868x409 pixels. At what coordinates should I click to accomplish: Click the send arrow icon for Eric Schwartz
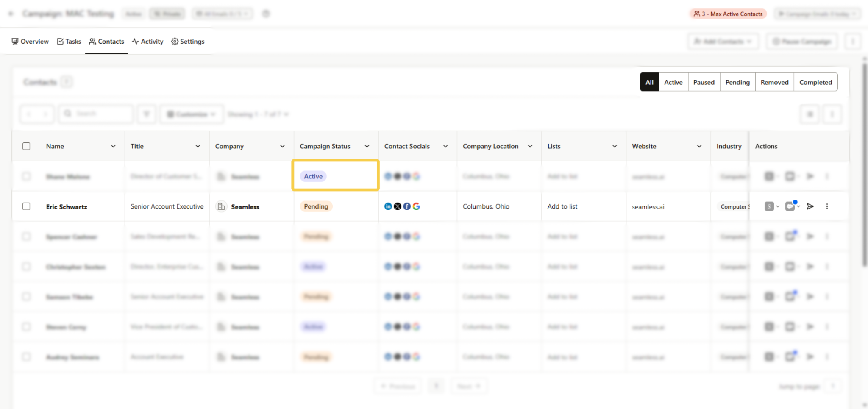pyautogui.click(x=810, y=206)
